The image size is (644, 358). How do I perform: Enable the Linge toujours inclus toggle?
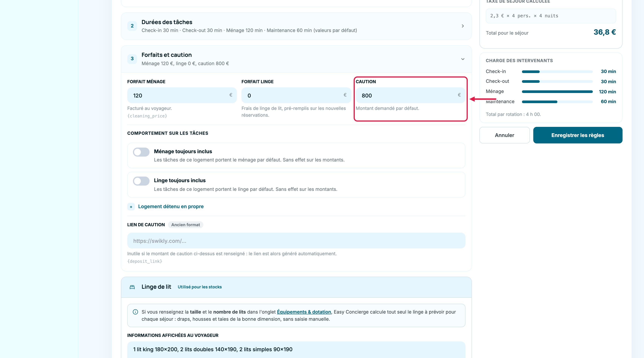(141, 181)
